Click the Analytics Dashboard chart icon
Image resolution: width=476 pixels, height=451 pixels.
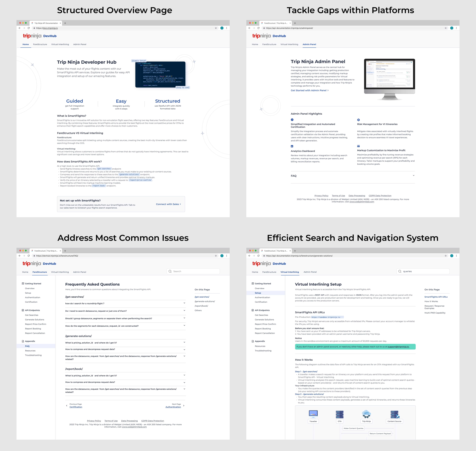(x=292, y=146)
